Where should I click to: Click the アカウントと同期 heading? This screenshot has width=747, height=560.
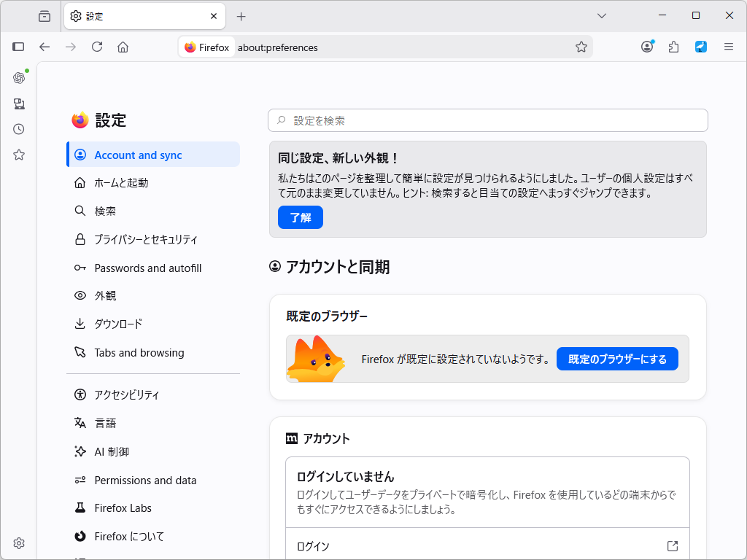tap(337, 267)
